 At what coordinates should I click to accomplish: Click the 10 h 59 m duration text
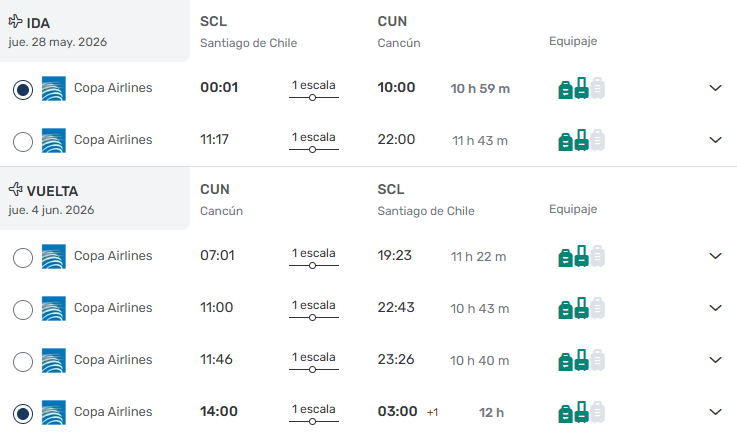click(x=480, y=89)
